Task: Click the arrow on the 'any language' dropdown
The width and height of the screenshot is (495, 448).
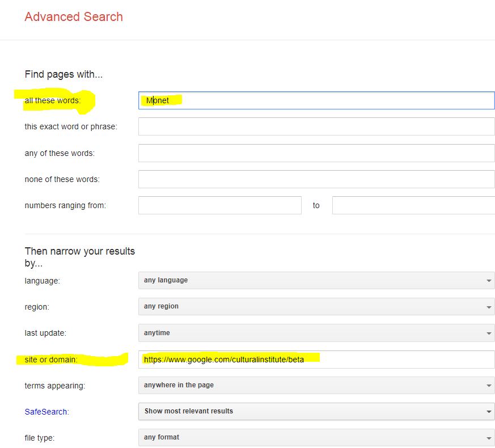Action: coord(489,281)
